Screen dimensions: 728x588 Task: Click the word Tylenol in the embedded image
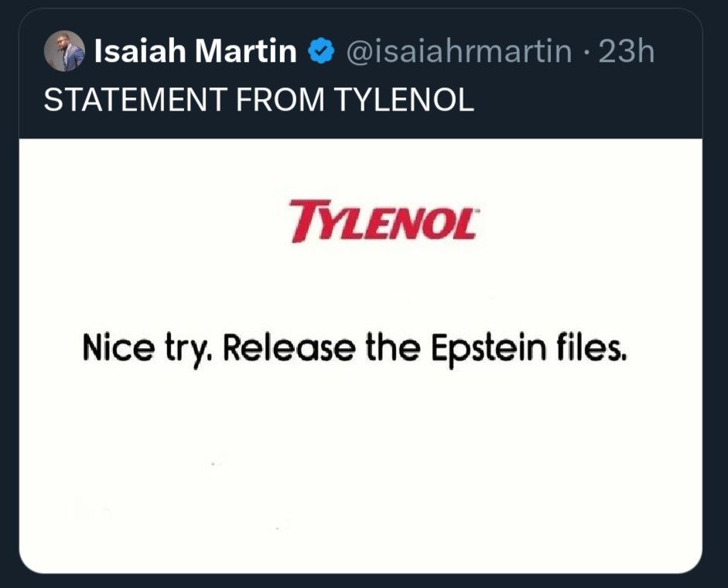[x=382, y=223]
